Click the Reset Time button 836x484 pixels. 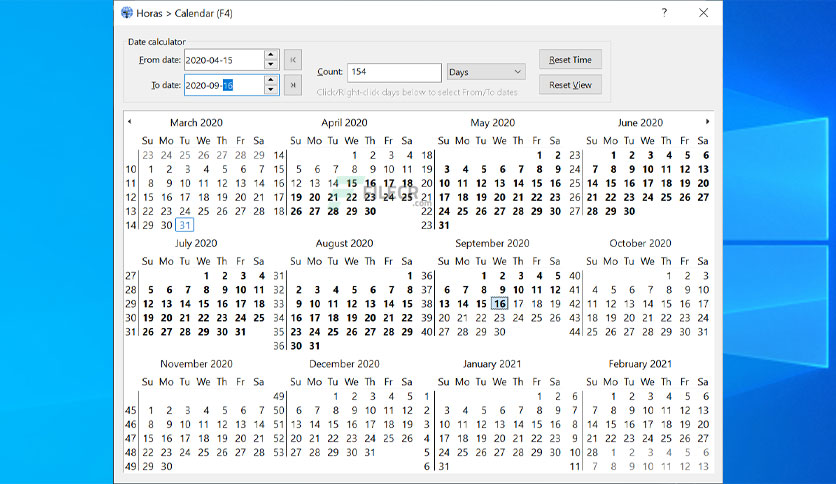(x=570, y=60)
